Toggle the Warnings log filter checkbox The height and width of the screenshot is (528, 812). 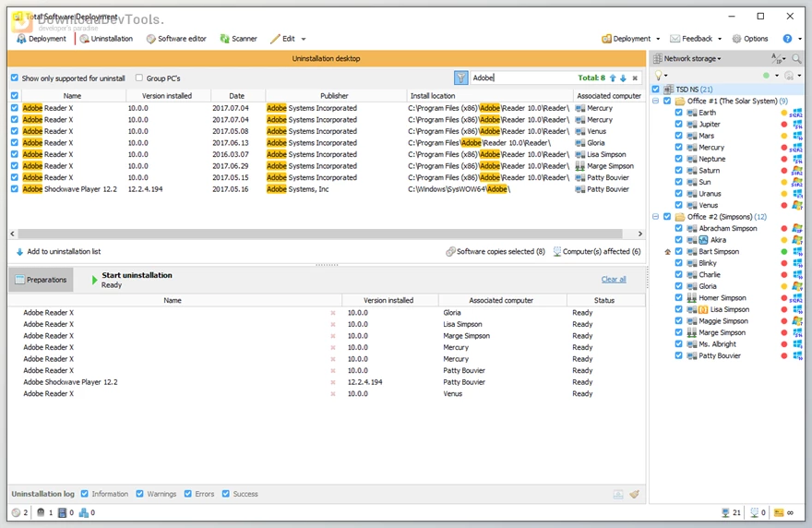click(140, 494)
